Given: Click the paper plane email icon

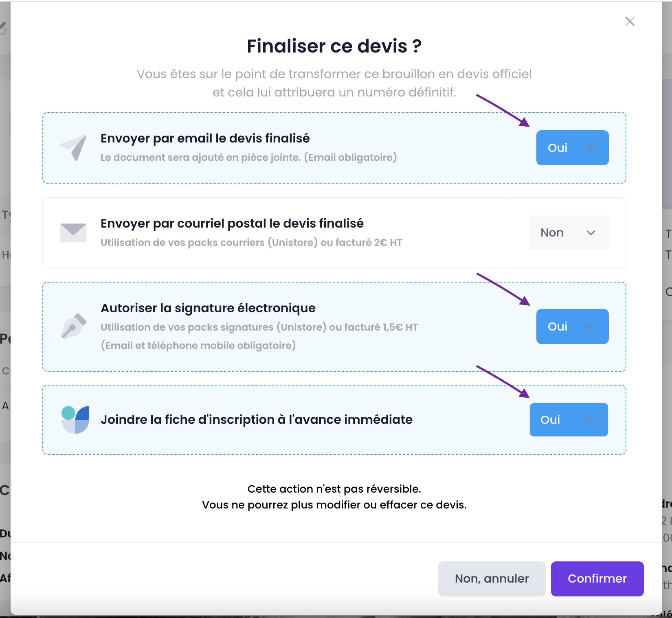Looking at the screenshot, I should [x=74, y=148].
